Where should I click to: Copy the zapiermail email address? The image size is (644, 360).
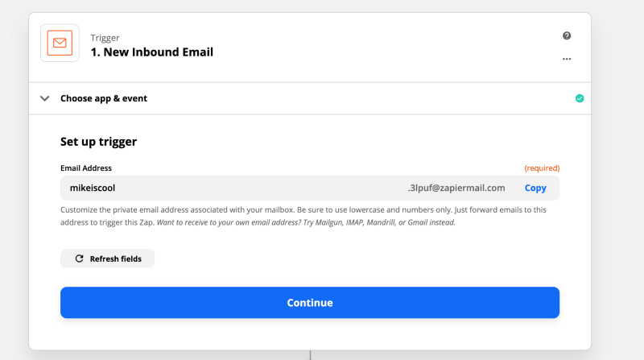pos(535,188)
